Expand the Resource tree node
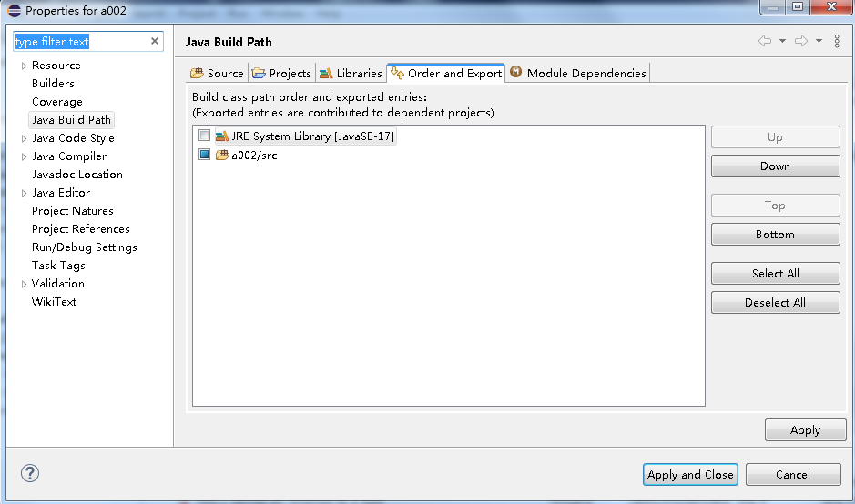 (24, 66)
